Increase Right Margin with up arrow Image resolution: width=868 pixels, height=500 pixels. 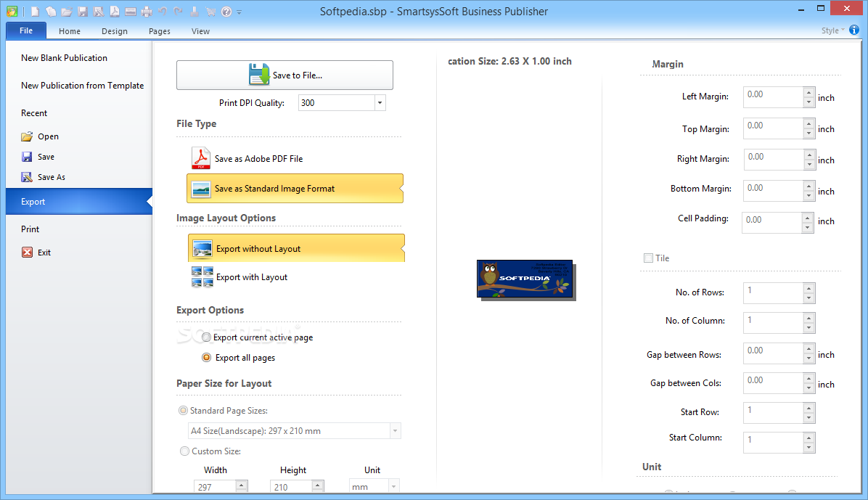[x=809, y=155]
